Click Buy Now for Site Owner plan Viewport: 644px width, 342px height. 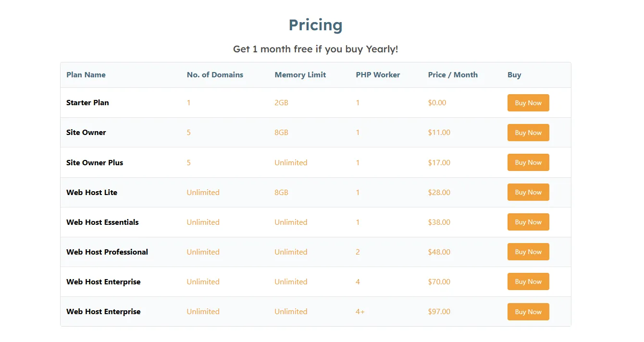coord(528,132)
